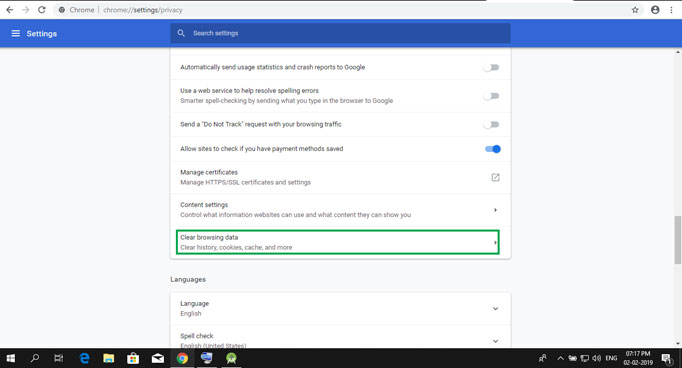
Task: Click the browser forward arrow
Action: (x=26, y=10)
